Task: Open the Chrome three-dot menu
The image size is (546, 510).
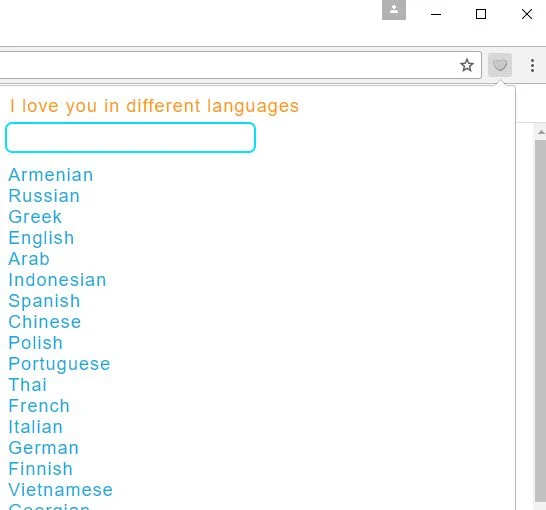Action: (x=532, y=65)
